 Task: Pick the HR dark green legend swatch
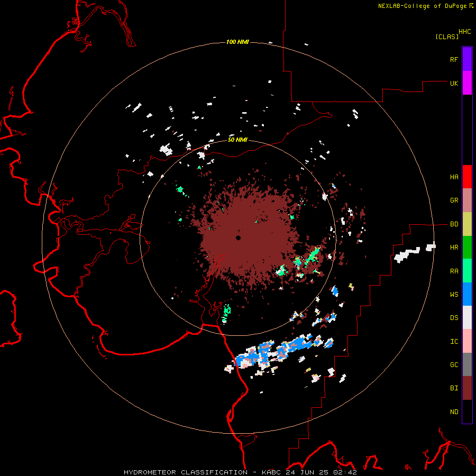[467, 248]
